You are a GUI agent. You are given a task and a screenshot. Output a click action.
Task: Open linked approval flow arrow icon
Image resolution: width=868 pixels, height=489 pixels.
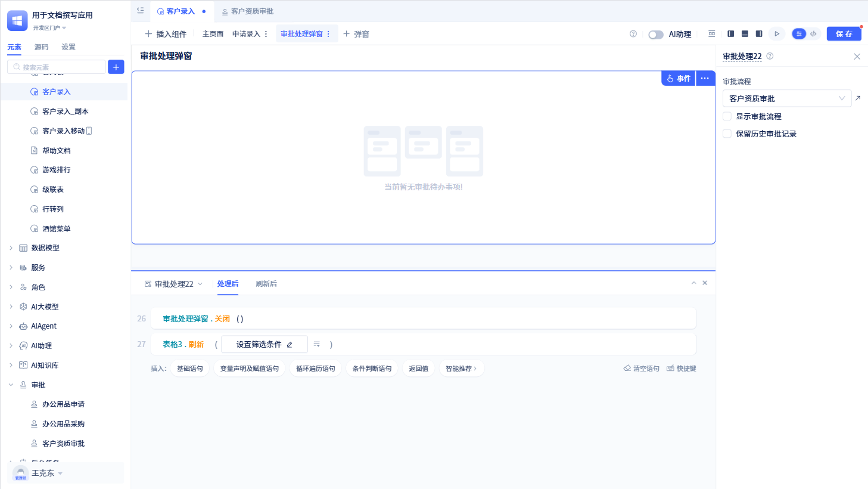pos(858,98)
